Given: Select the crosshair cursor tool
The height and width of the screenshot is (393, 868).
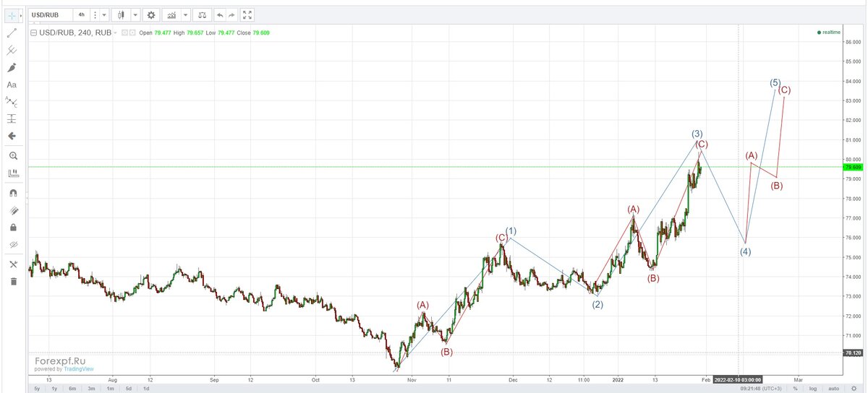Looking at the screenshot, I should pyautogui.click(x=12, y=14).
